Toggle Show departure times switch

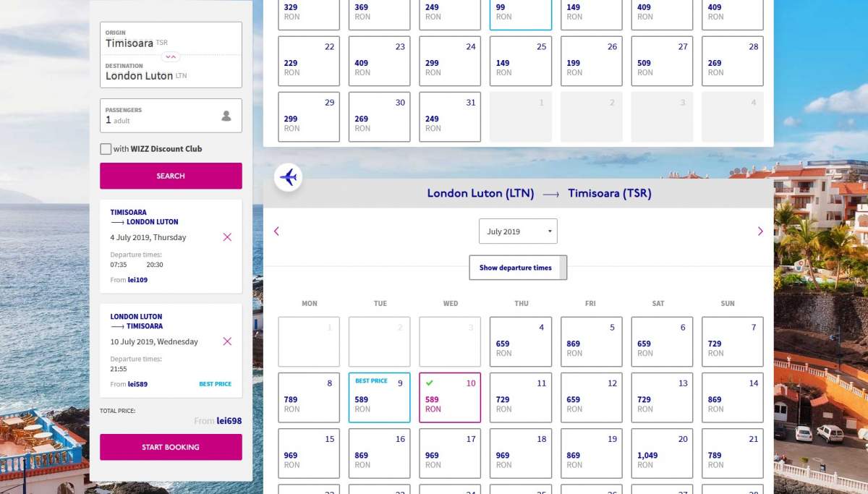pyautogui.click(x=518, y=268)
